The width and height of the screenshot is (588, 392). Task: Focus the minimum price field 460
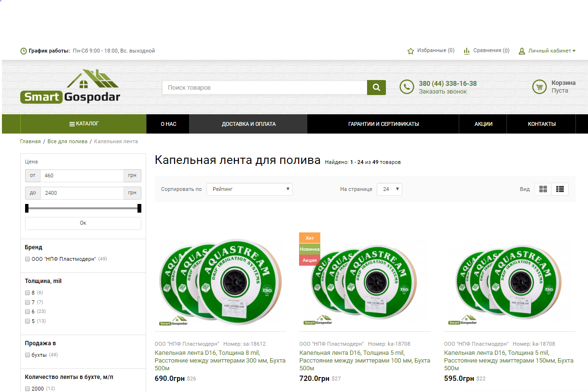[82, 176]
